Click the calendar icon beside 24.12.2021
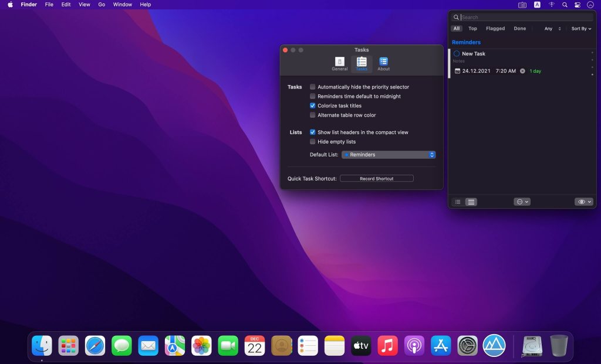Screen dimensions: 601x364 pyautogui.click(x=458, y=71)
